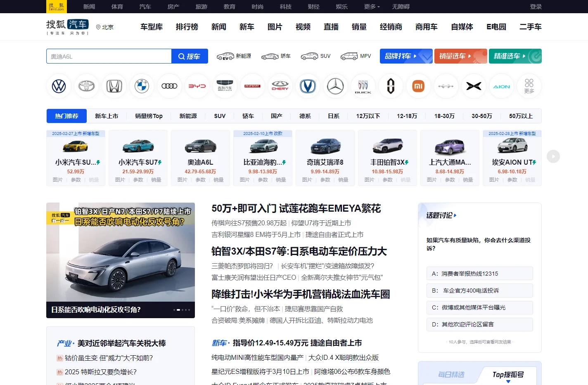Switch to the 热门推荐 tab
Viewport: 588px width, 385px height.
pyautogui.click(x=66, y=116)
